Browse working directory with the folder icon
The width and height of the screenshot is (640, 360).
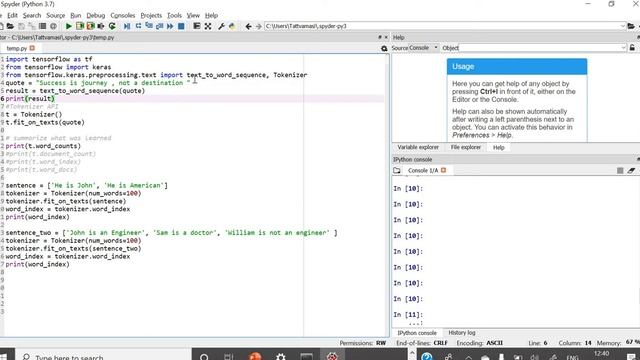(631, 26)
